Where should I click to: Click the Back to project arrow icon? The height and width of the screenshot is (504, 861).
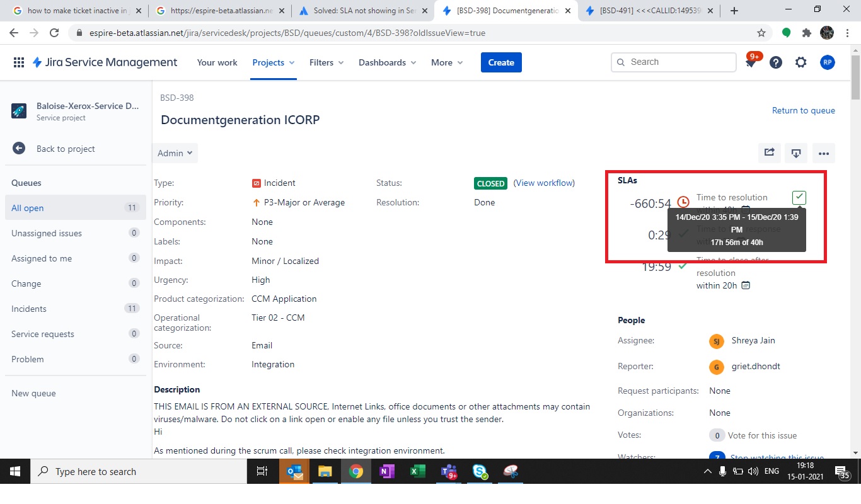pos(19,149)
